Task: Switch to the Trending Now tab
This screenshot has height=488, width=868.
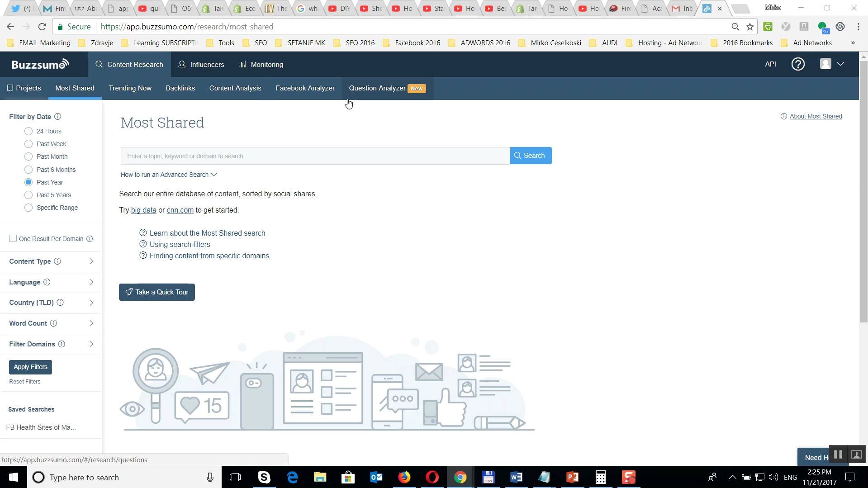Action: (x=130, y=88)
